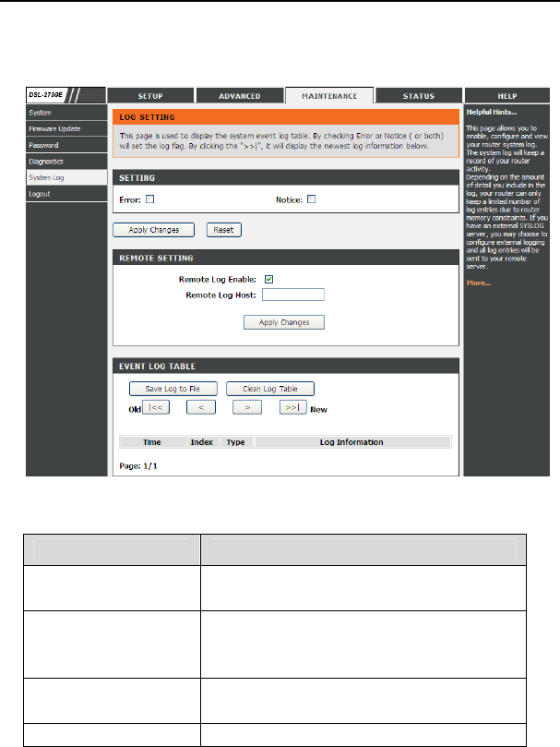
Task: Click the Log Information column header
Action: click(351, 442)
